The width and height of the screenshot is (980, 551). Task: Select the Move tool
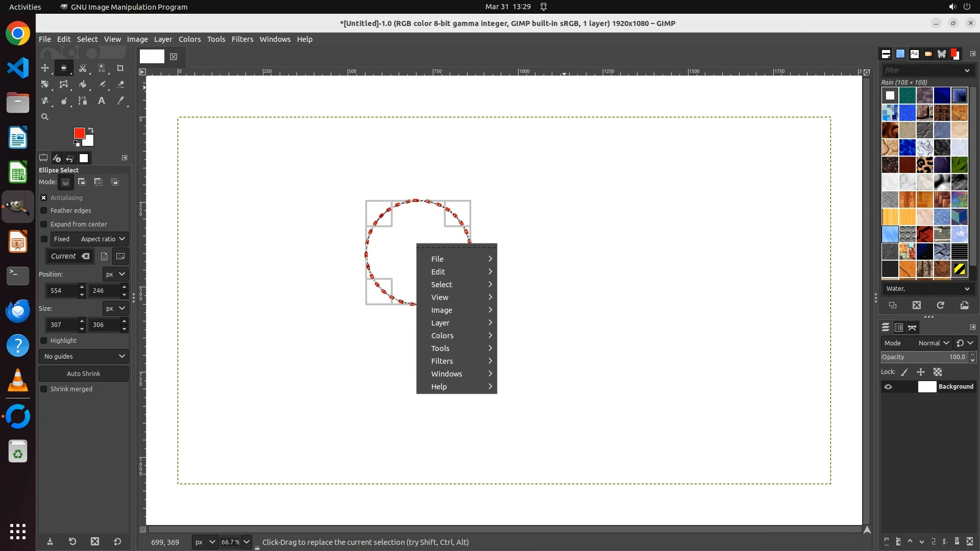[x=45, y=68]
